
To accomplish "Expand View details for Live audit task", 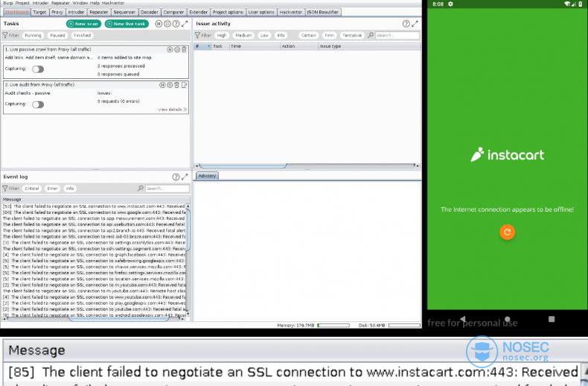I will tap(172, 110).
